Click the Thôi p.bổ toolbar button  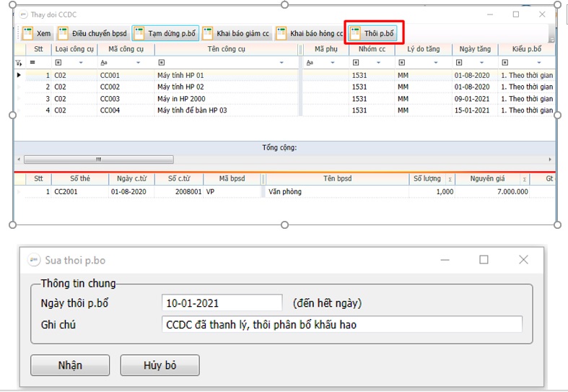pos(372,33)
